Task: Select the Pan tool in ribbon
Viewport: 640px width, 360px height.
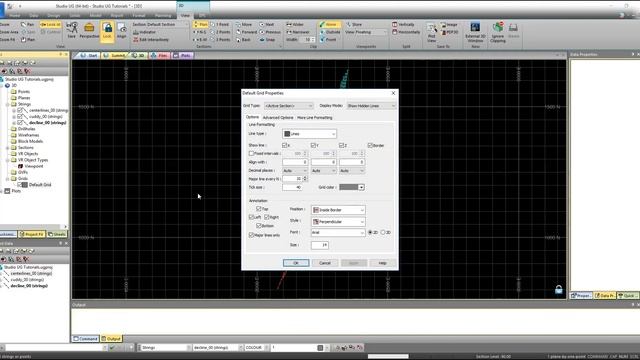Action: pos(28,24)
